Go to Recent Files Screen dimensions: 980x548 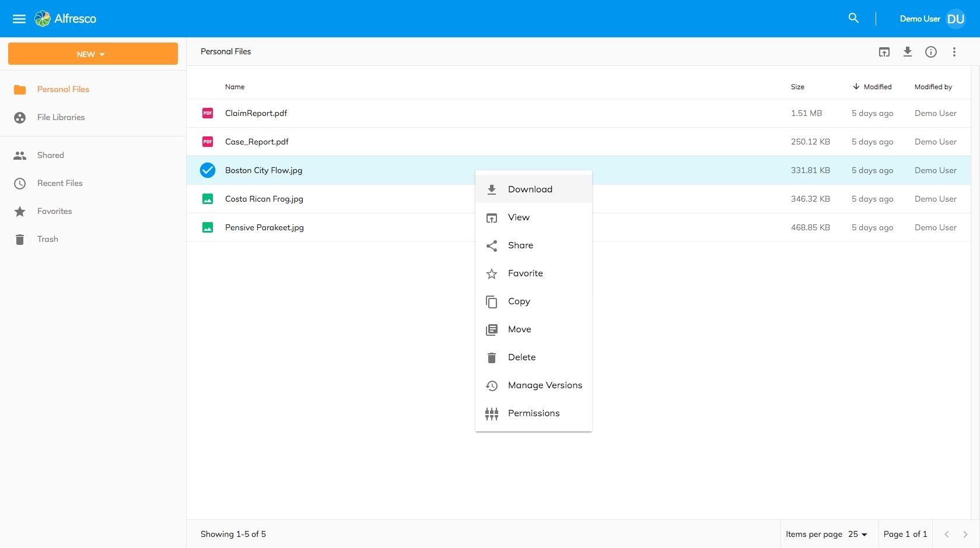click(x=60, y=183)
